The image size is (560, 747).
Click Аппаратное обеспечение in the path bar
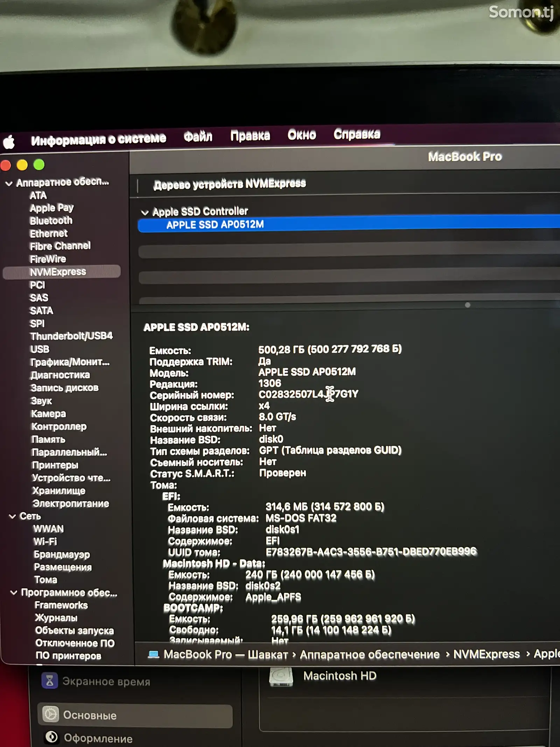point(370,654)
